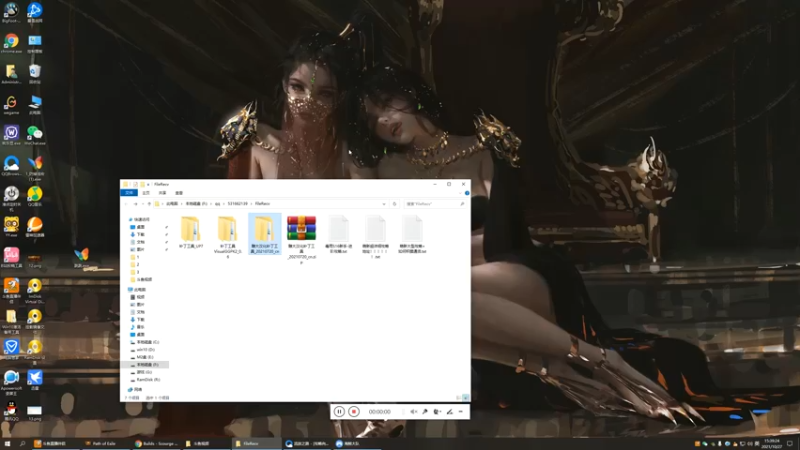This screenshot has width=800, height=450.
Task: Select This PC in the navigation pane
Action: click(x=137, y=289)
